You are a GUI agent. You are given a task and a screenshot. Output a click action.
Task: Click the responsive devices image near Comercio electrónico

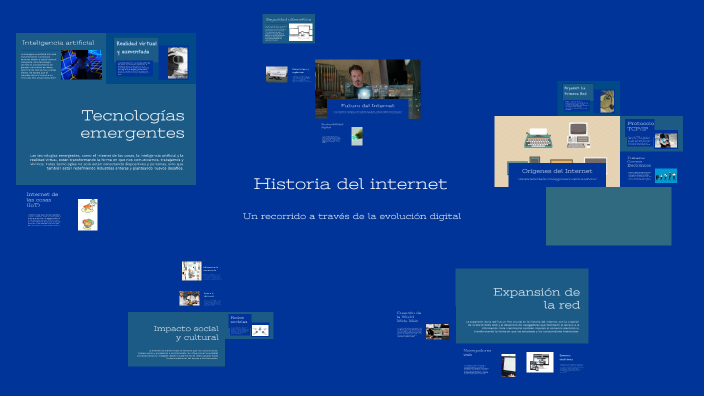540,362
